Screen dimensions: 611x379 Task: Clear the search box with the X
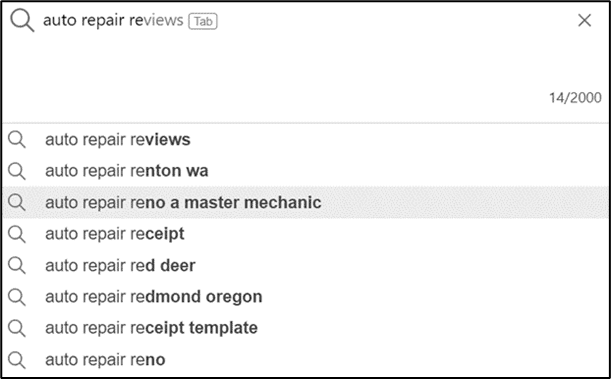coord(585,20)
